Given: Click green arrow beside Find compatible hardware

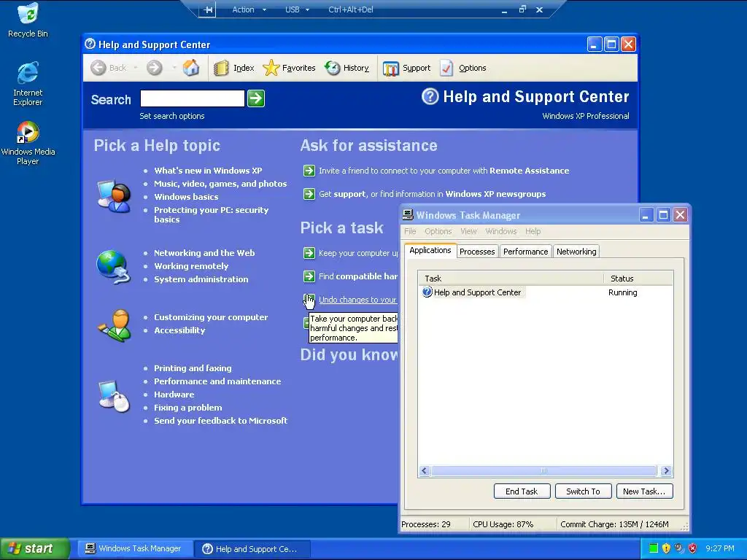Looking at the screenshot, I should [309, 276].
